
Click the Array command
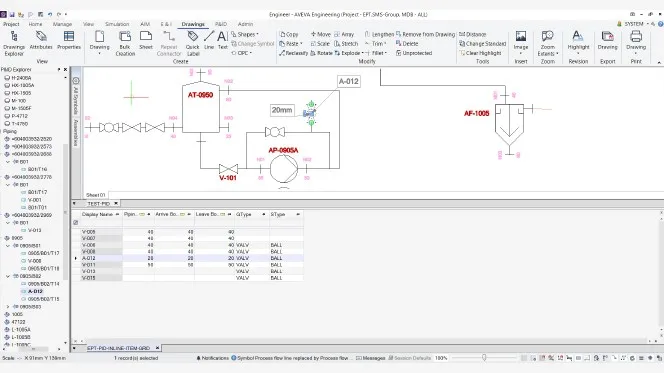click(x=344, y=34)
